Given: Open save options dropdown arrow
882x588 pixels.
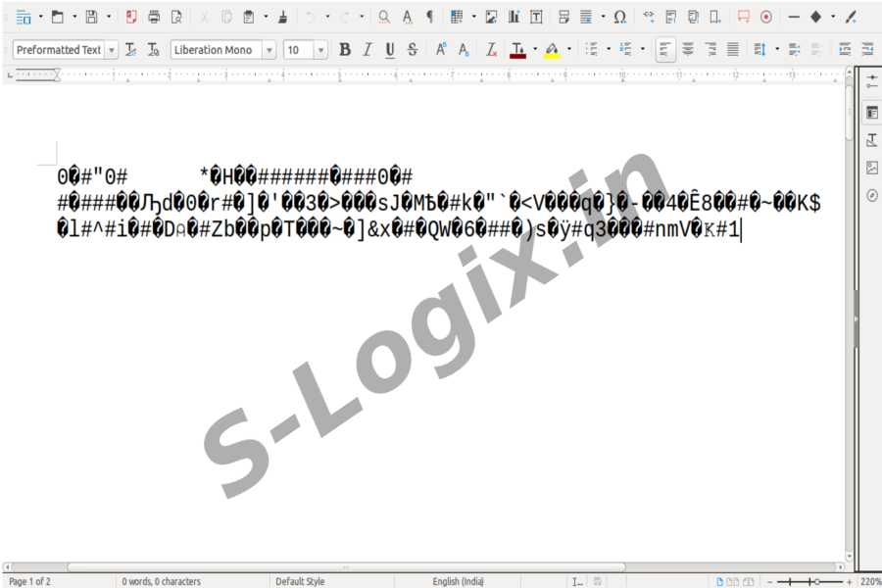Looking at the screenshot, I should [109, 17].
